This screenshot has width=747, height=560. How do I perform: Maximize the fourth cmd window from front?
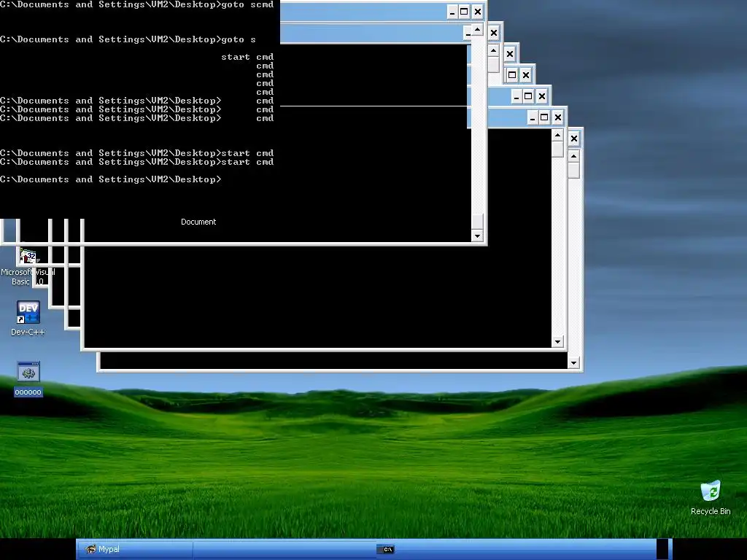coord(512,75)
